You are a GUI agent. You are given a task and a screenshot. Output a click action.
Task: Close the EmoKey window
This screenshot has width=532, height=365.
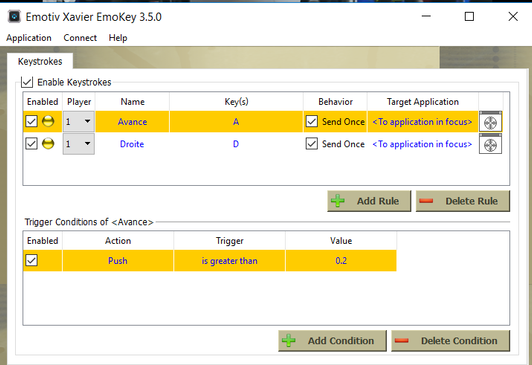(513, 16)
